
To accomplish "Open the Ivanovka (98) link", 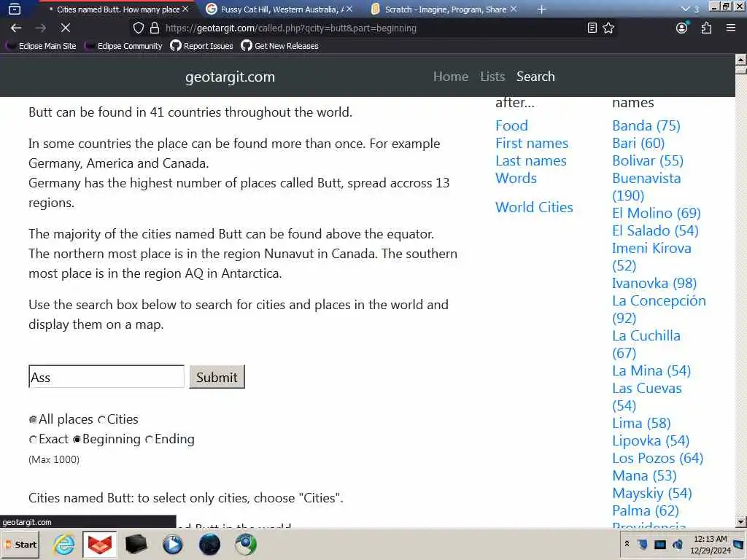I will tap(654, 283).
